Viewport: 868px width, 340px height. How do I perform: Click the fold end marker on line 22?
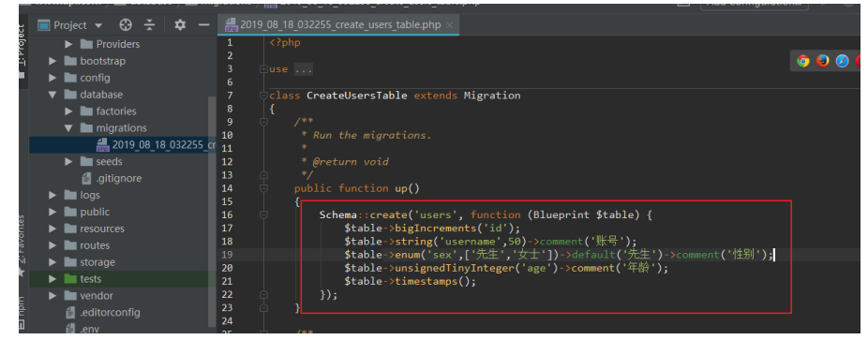[x=263, y=295]
